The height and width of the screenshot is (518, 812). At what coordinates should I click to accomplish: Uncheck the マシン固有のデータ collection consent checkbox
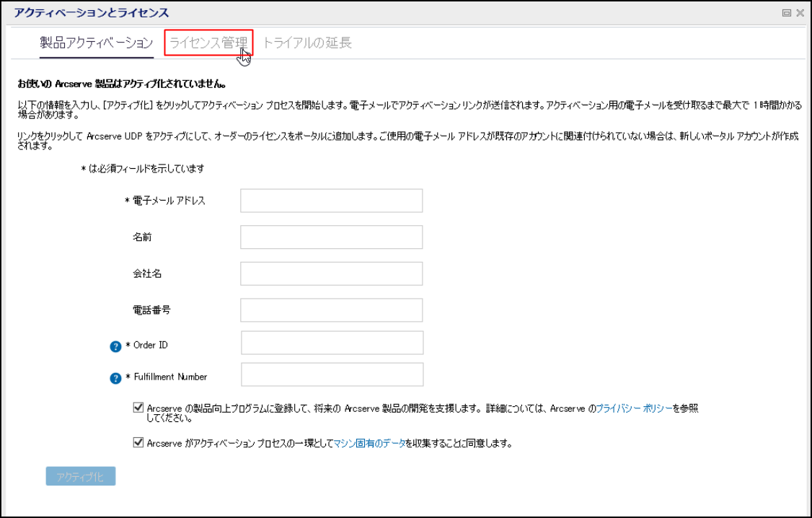(138, 442)
